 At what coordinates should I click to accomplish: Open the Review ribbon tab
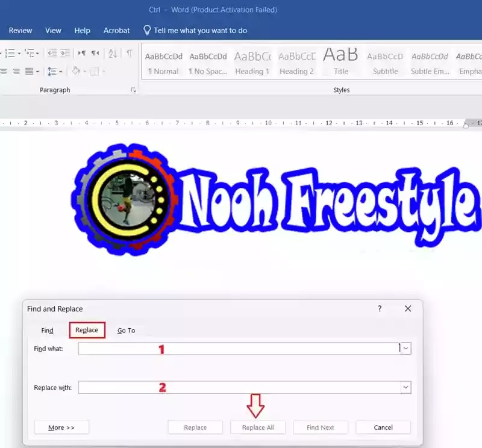click(20, 31)
